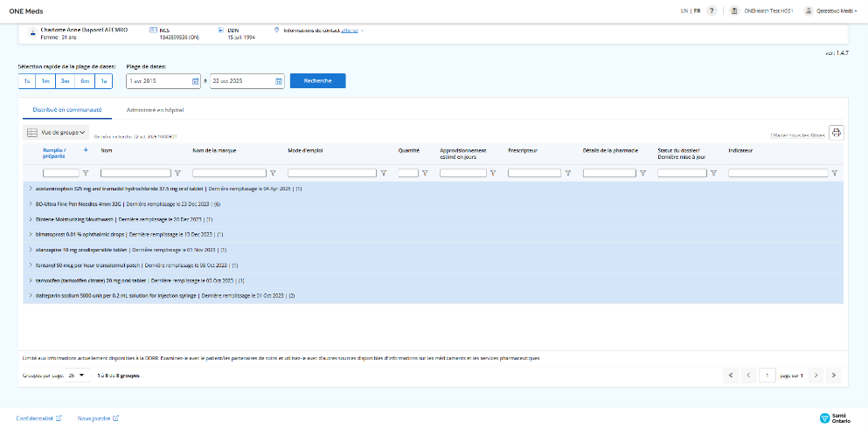Expand the fentanyl transdermal patch group
868x428 pixels.
(31, 265)
